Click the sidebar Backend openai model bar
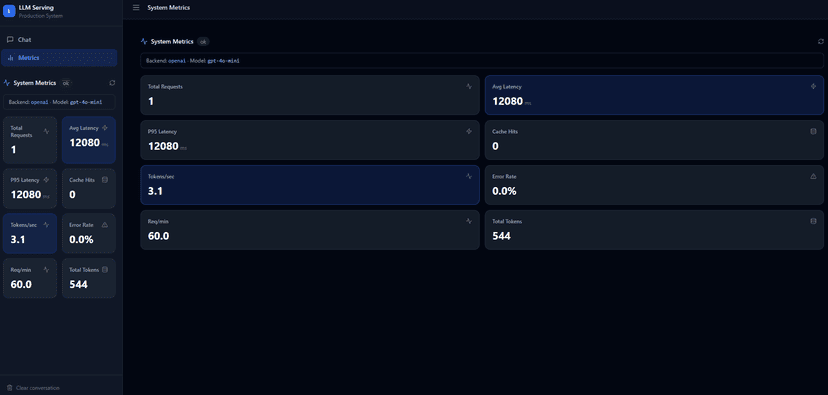The image size is (828, 395). [x=59, y=102]
